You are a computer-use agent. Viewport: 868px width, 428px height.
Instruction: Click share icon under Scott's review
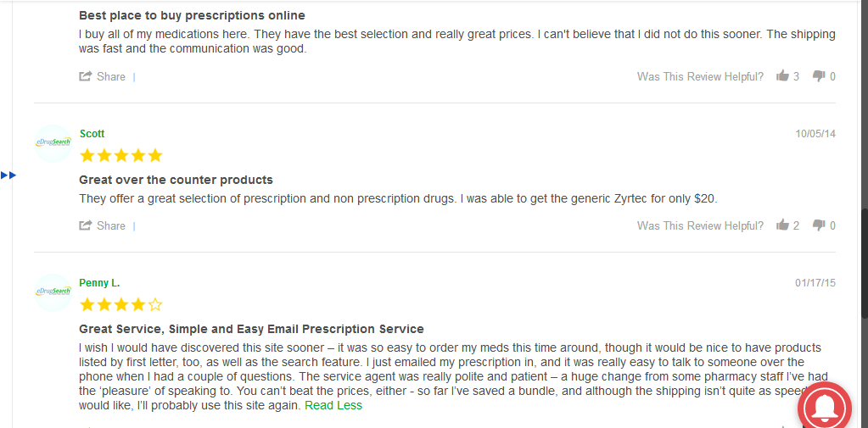tap(85, 225)
